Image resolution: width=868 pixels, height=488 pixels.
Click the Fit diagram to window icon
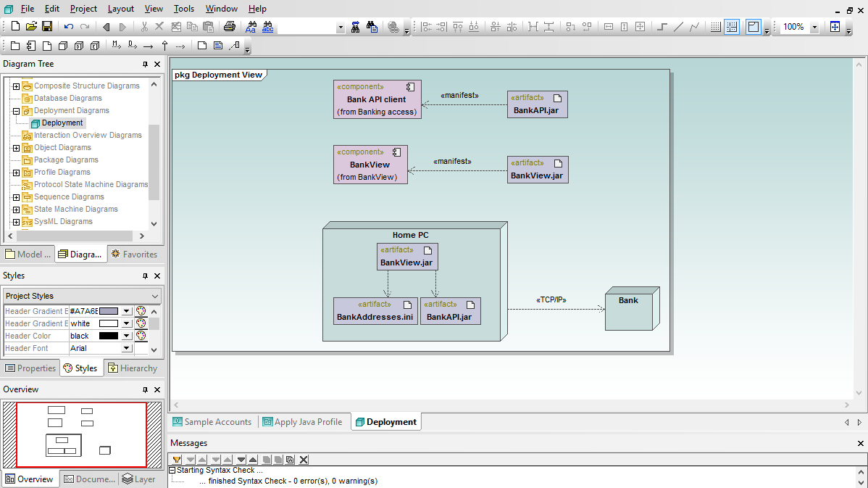[x=835, y=27]
